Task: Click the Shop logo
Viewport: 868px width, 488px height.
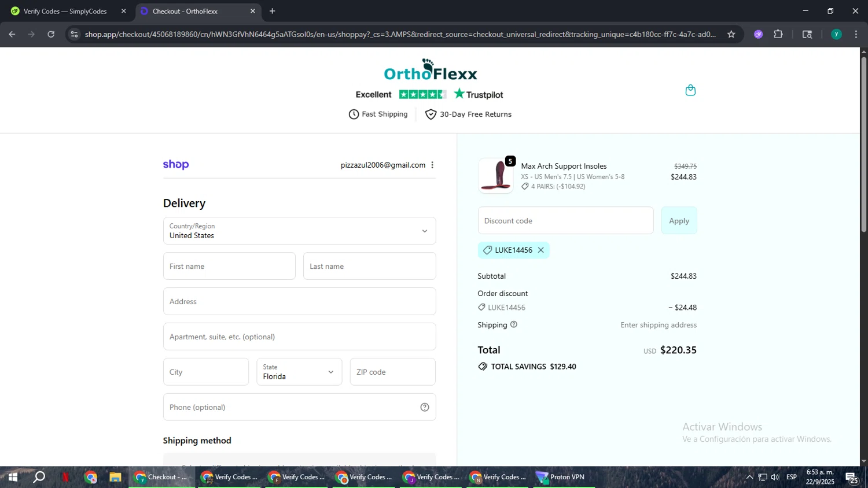Action: 176,165
